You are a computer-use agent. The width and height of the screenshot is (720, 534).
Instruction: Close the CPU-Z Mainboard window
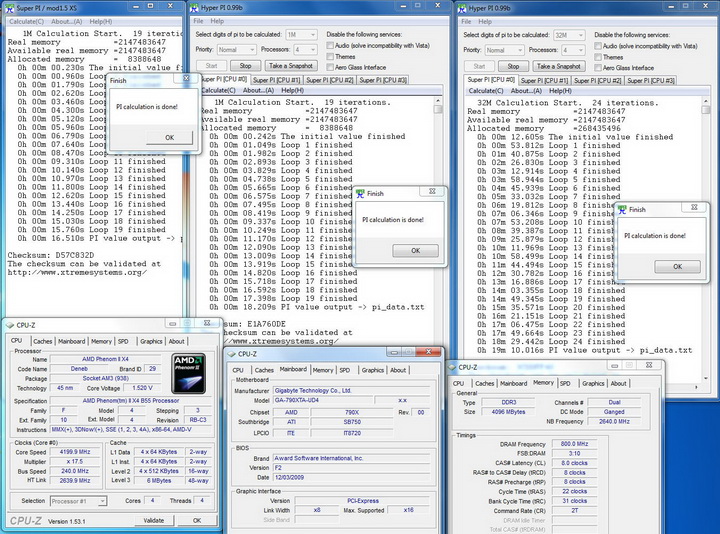pos(428,352)
